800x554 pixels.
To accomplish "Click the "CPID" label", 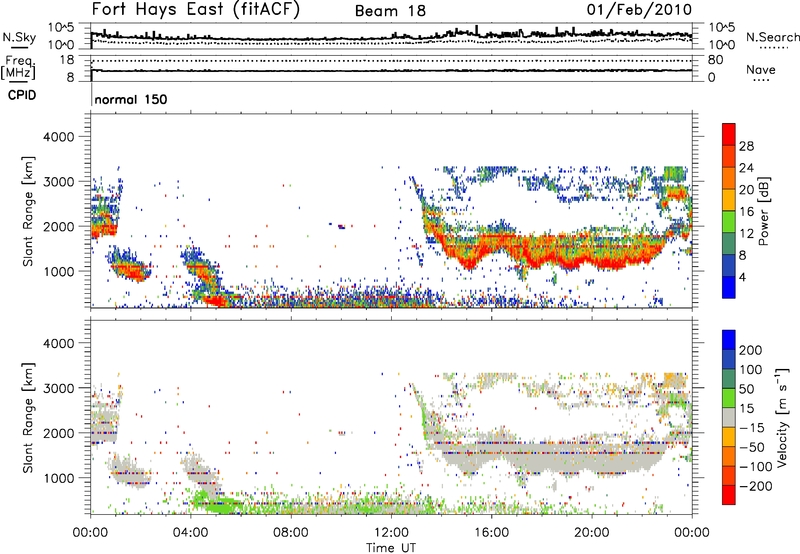I will point(22,95).
